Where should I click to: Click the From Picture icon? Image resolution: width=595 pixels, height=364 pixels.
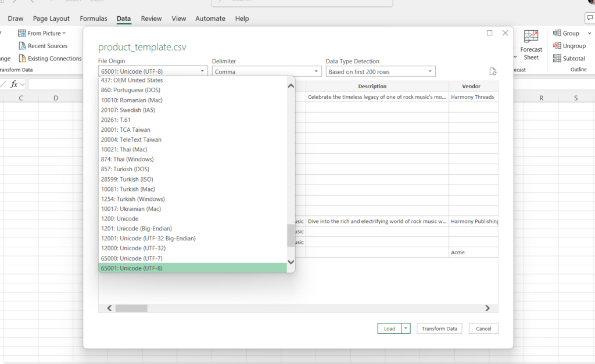(22, 33)
